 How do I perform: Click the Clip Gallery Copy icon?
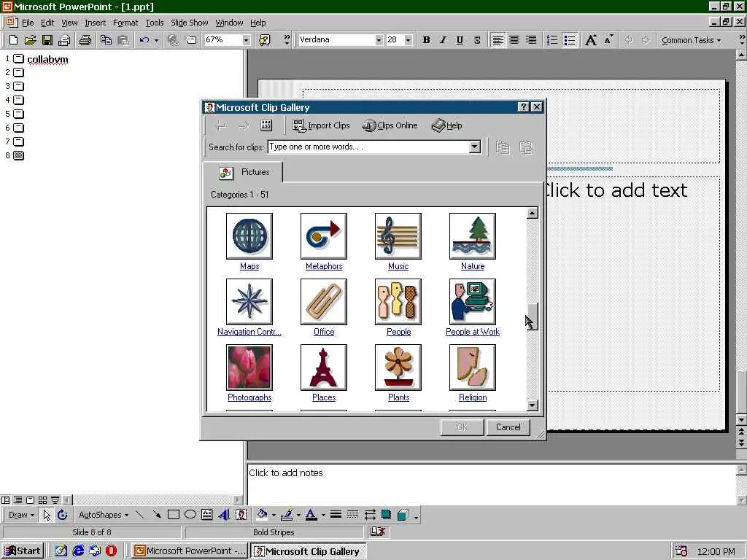point(503,147)
